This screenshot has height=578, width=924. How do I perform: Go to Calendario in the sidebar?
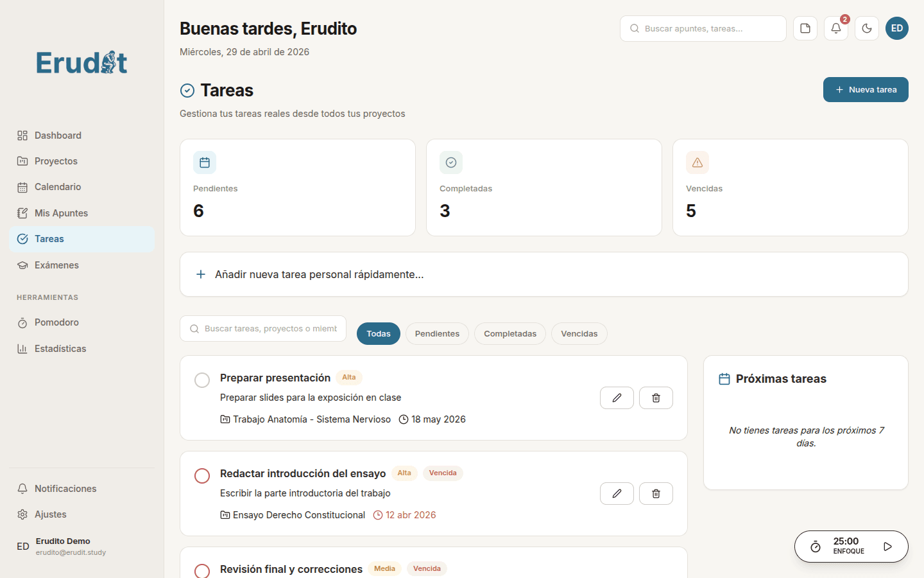81,187
